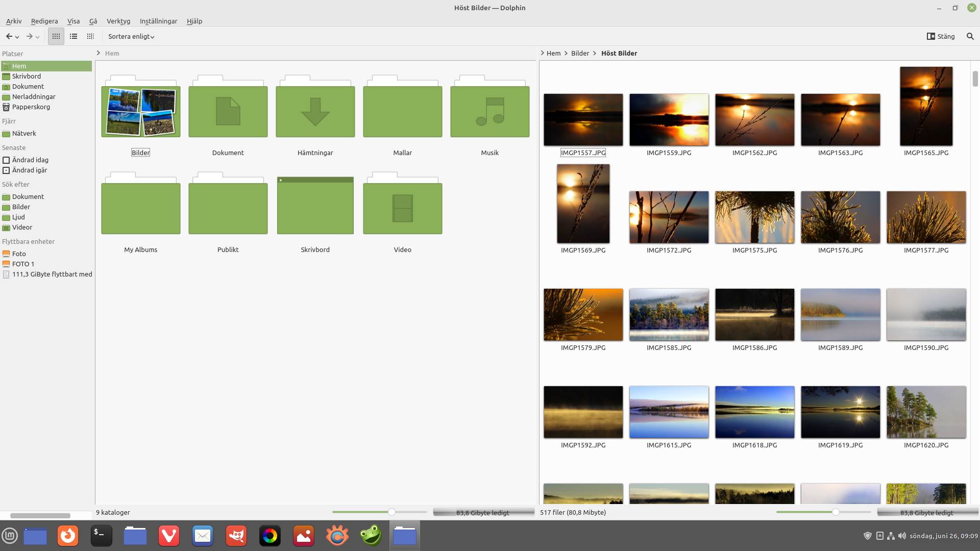Toggle split view with Stäng button
Screen dimensions: 980x551
(940, 36)
